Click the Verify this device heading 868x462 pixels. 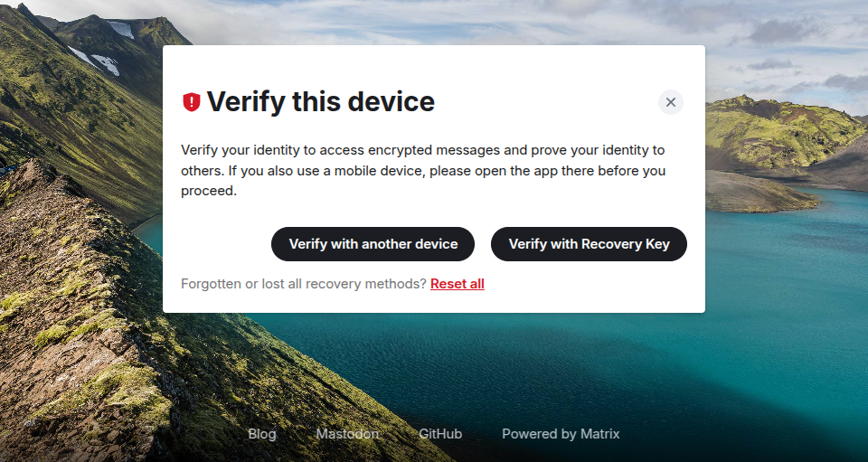321,102
